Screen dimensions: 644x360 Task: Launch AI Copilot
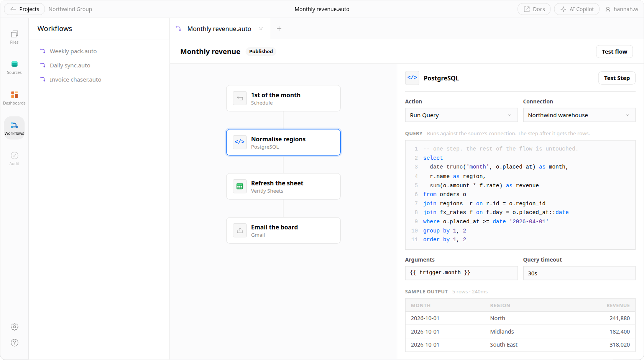coord(577,9)
